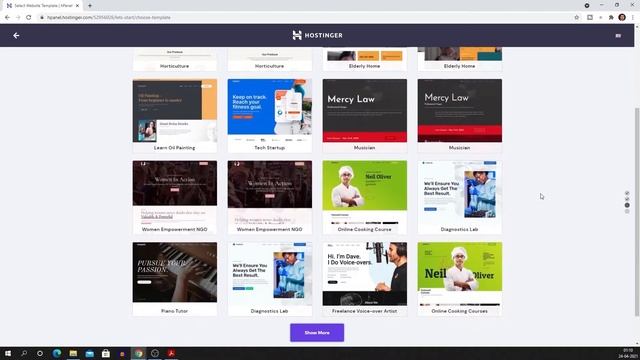This screenshot has width=640, height=360.
Task: Click the address bar showing hpanel.hostinger.com
Action: [306, 18]
